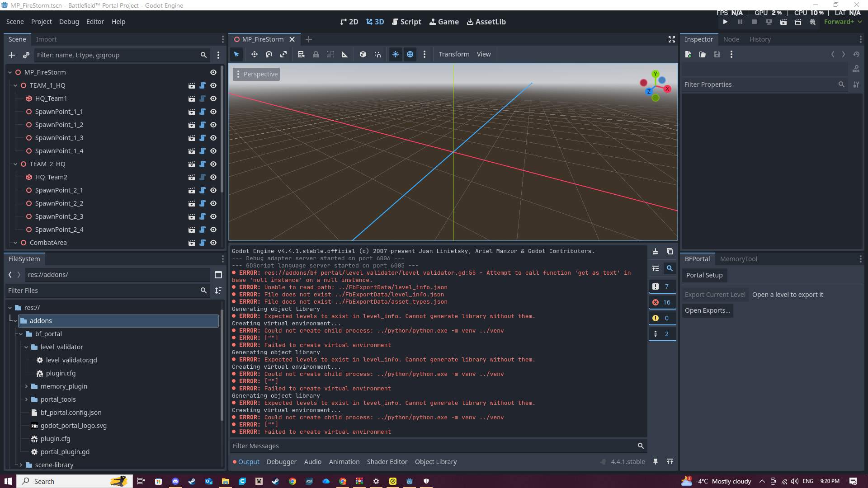Hide the SpawnPoint_1_2 node visibility
The image size is (868, 488).
click(x=213, y=125)
